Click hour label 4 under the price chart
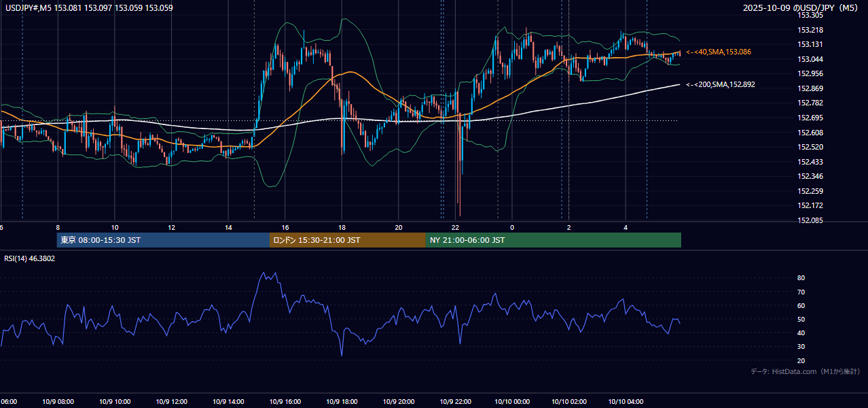868x408 pixels. click(626, 228)
